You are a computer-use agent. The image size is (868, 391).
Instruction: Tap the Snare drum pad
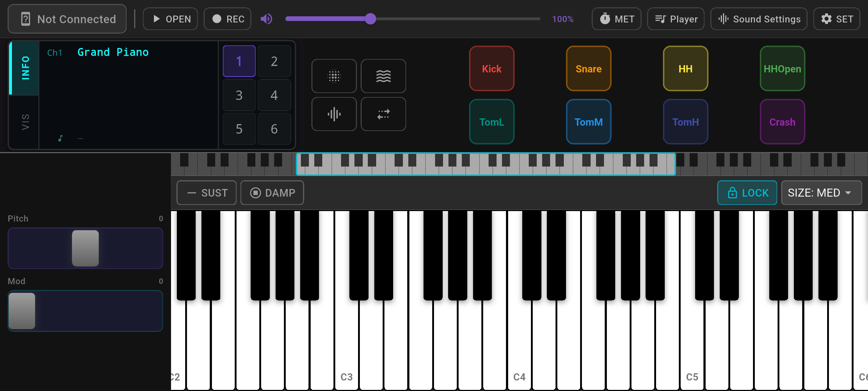(x=588, y=68)
